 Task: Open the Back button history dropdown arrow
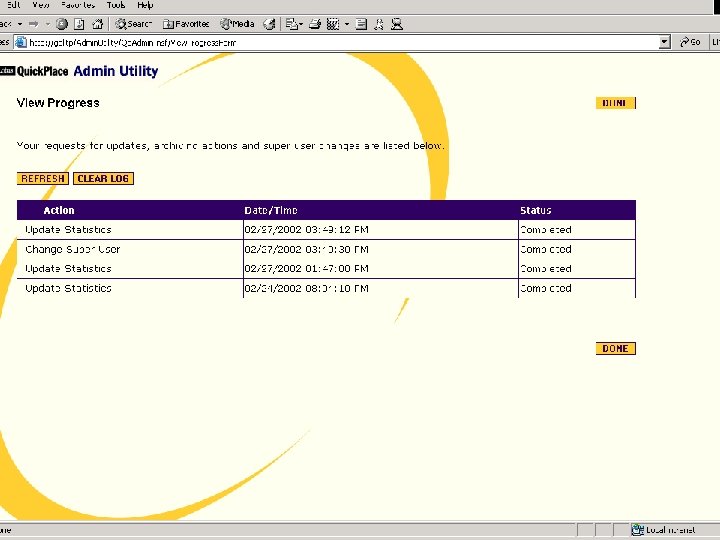point(20,24)
